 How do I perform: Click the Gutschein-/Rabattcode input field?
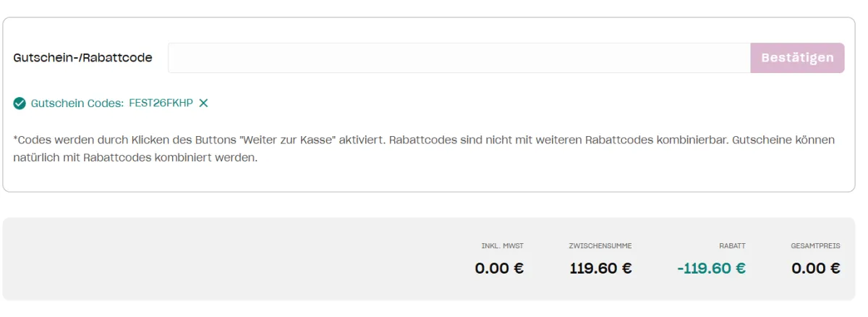tap(459, 58)
